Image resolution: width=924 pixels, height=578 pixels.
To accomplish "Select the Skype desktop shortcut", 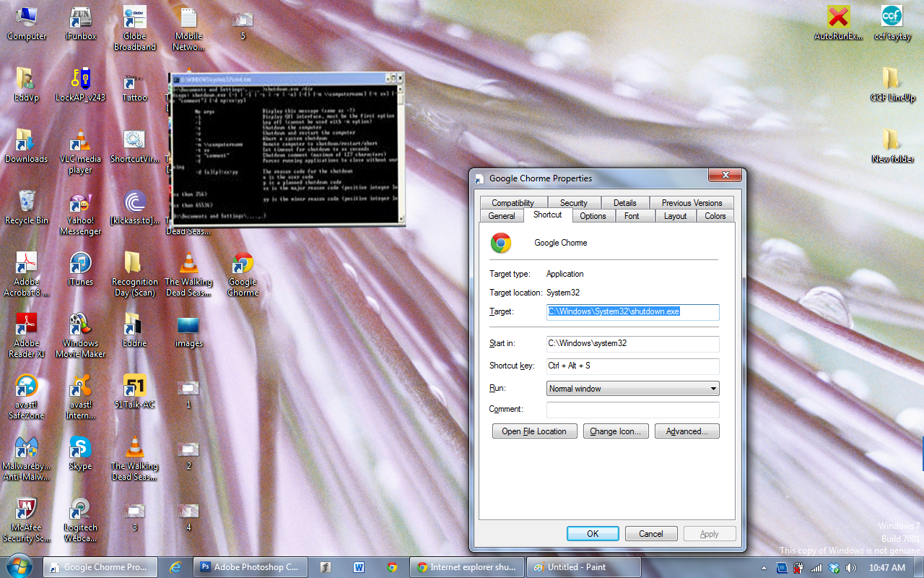I will pos(81,453).
